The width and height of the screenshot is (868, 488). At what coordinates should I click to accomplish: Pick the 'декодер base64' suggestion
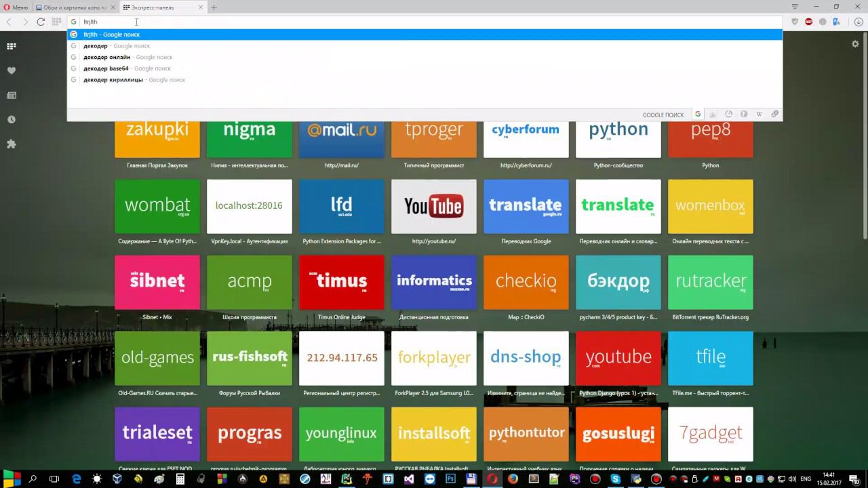(x=425, y=68)
